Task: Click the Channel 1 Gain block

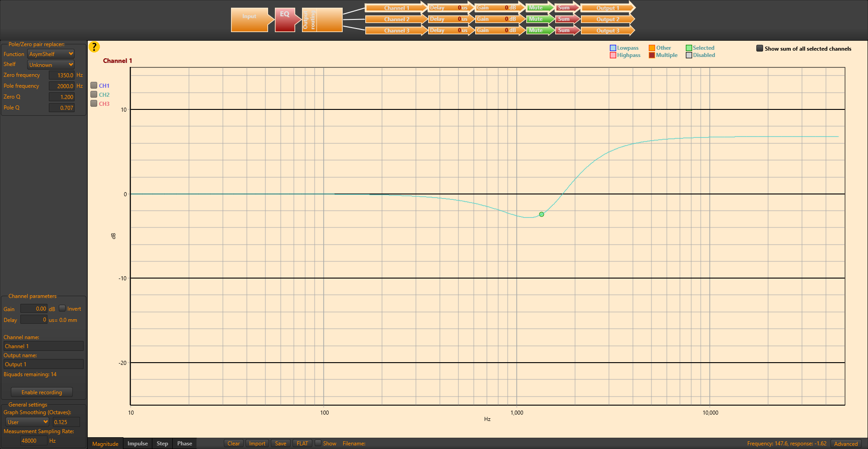Action: point(500,8)
